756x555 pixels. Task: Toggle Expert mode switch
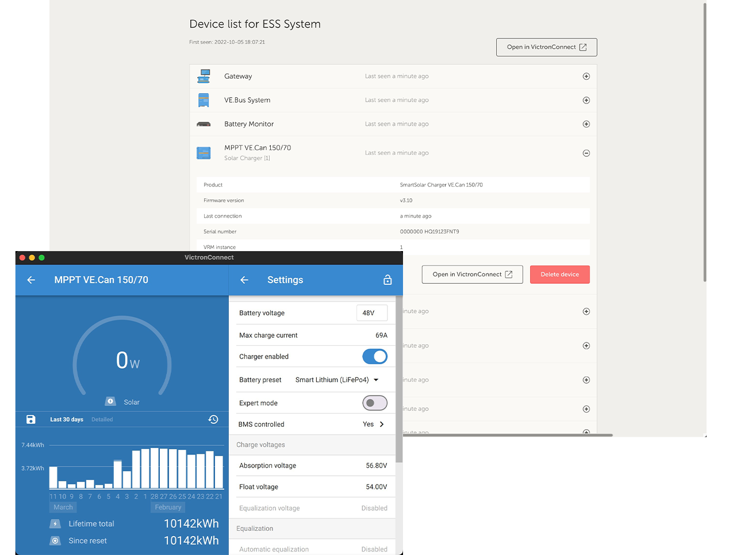[375, 403]
